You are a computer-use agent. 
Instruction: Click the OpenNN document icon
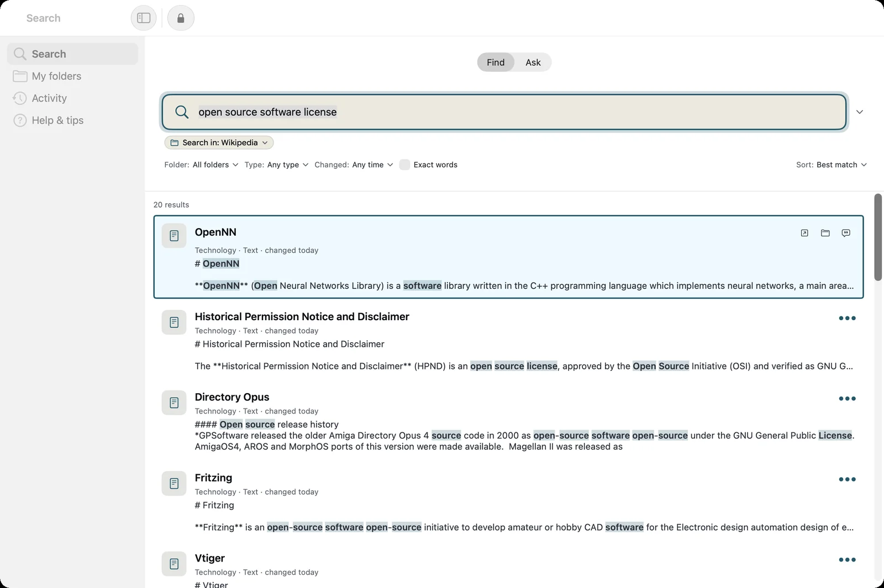174,236
